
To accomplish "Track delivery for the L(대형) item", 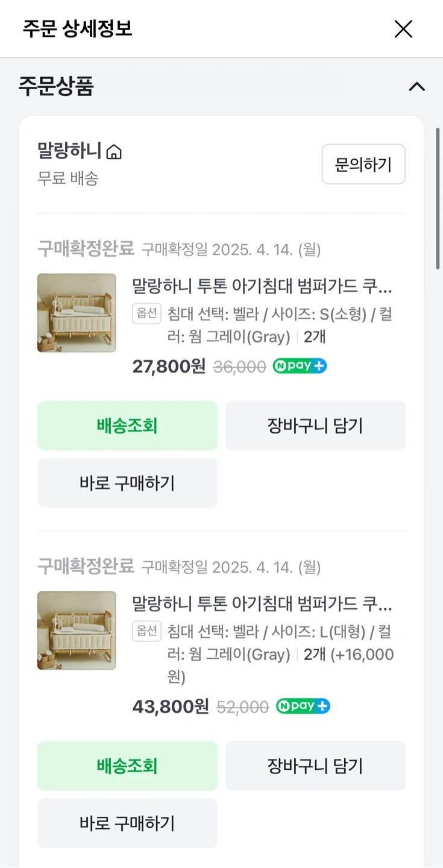I will [127, 766].
